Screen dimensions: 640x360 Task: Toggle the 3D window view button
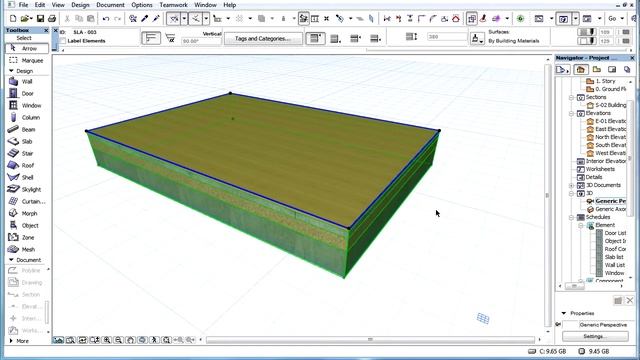[x=563, y=19]
